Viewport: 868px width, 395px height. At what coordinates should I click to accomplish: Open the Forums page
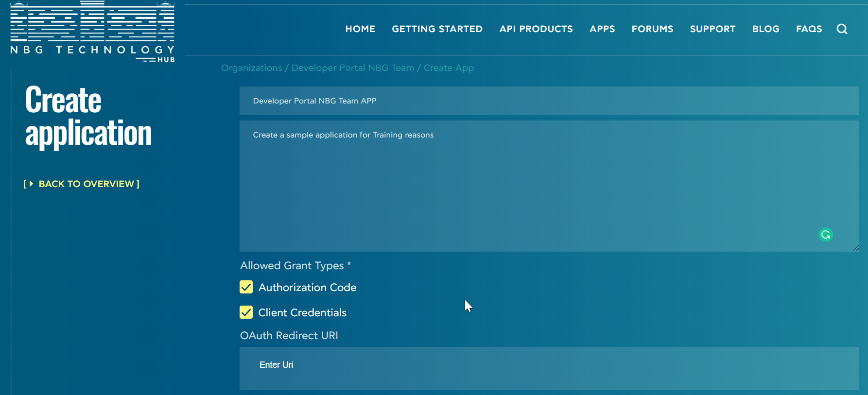click(652, 29)
